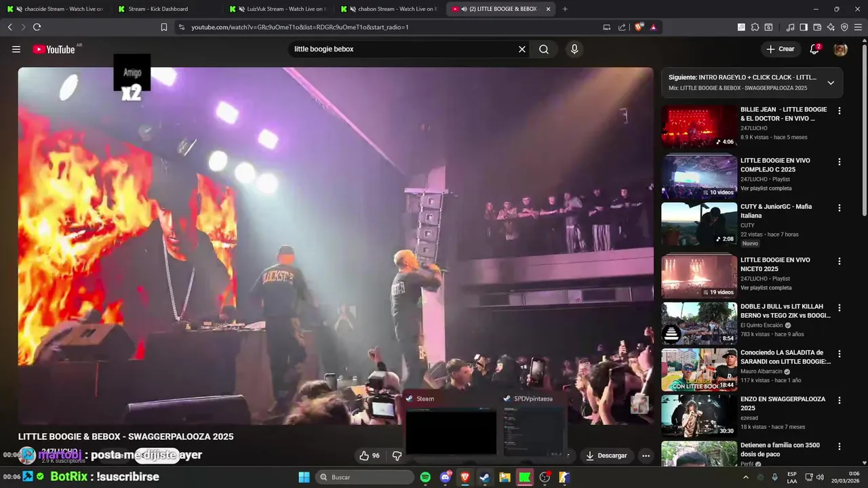The width and height of the screenshot is (868, 488).
Task: Open File Explorer from the taskbar
Action: coord(505,477)
